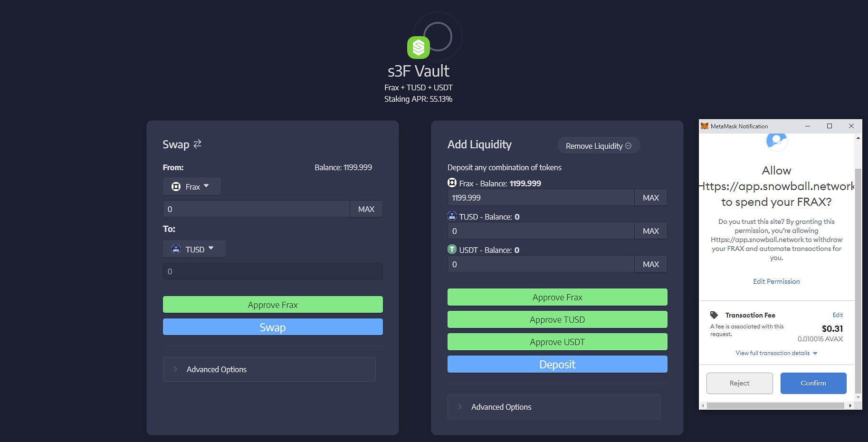Click the USDT token icon in Add Liquidity

tap(452, 250)
